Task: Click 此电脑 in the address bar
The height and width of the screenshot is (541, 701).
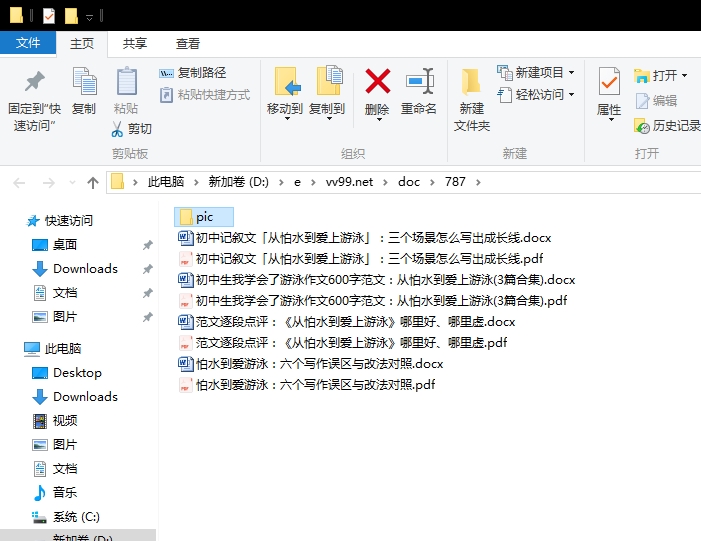Action: 166,182
